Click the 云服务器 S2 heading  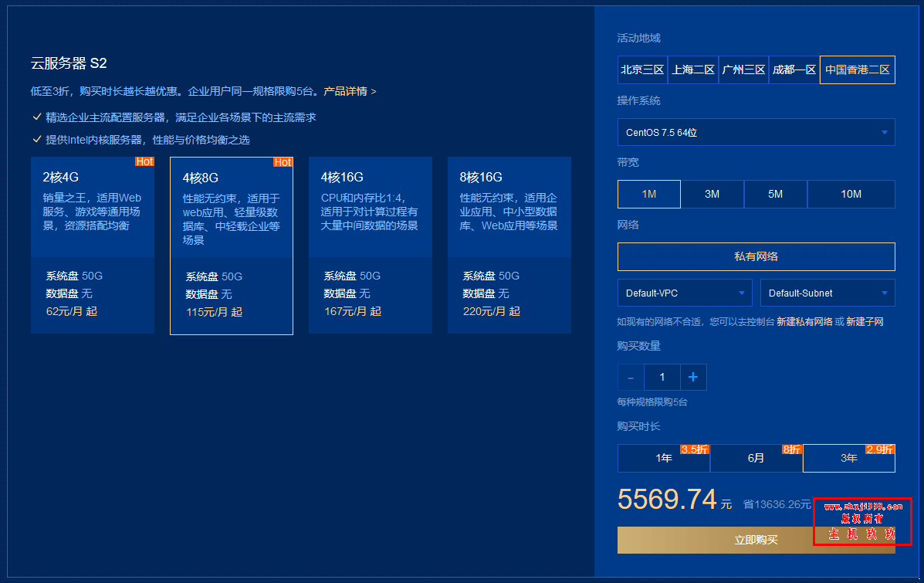click(x=69, y=63)
